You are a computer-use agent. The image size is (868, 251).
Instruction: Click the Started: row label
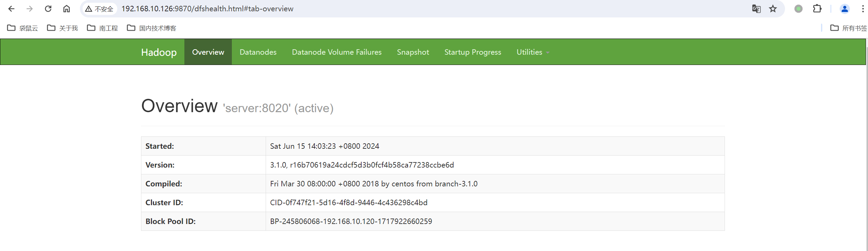(x=159, y=146)
